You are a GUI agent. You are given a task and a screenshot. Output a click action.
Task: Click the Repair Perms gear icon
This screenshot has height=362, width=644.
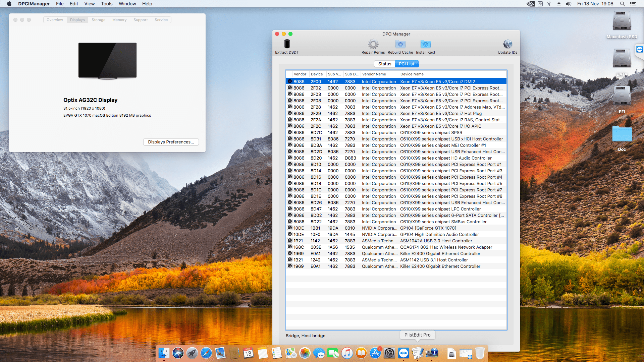tap(373, 44)
